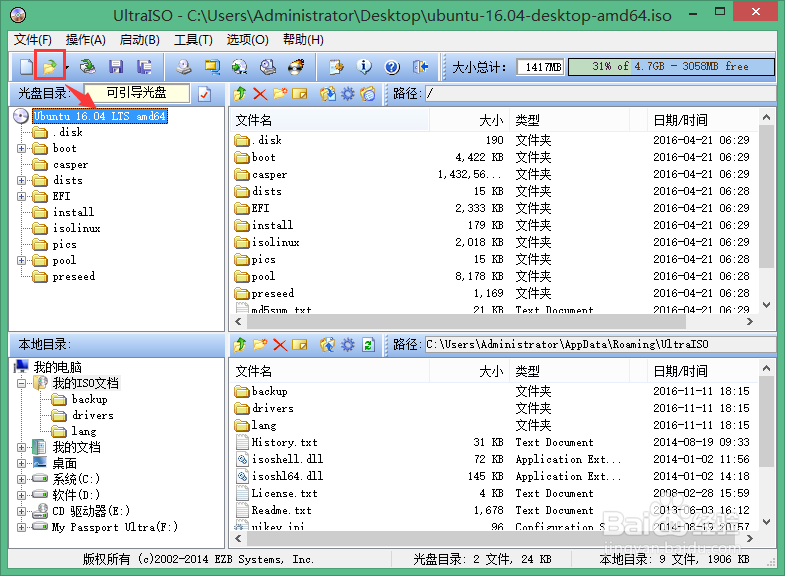Go up one level in local directory pane
785x576 pixels.
coord(240,345)
